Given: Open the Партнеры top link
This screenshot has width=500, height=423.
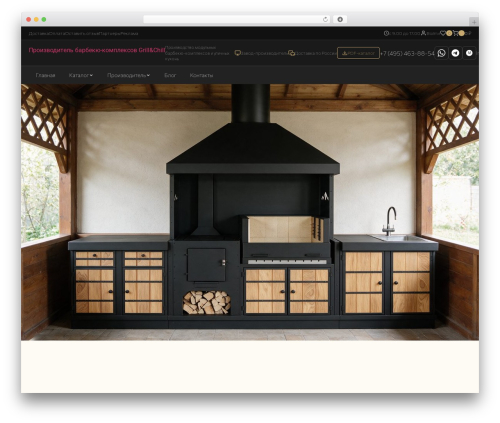Looking at the screenshot, I should 110,33.
